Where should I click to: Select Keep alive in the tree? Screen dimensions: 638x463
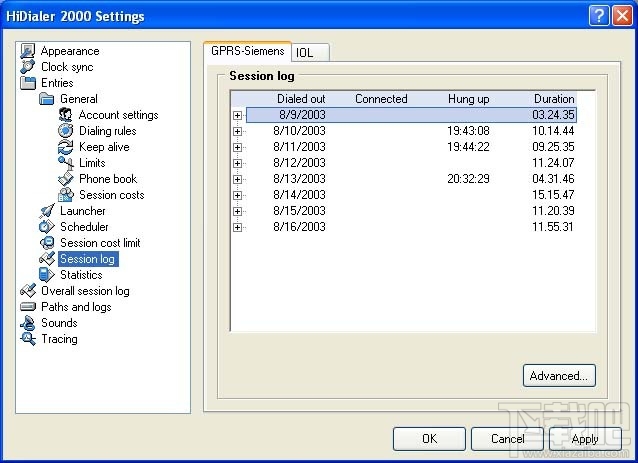pyautogui.click(x=104, y=147)
